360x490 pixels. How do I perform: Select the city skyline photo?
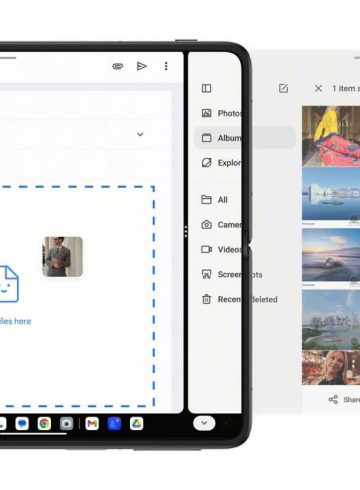(x=331, y=320)
